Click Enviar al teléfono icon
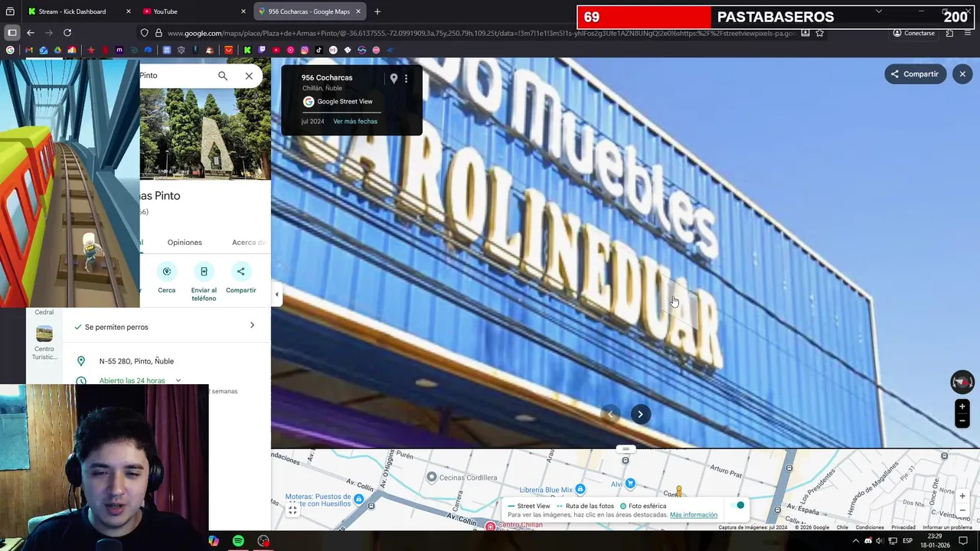The height and width of the screenshot is (551, 980). (204, 272)
